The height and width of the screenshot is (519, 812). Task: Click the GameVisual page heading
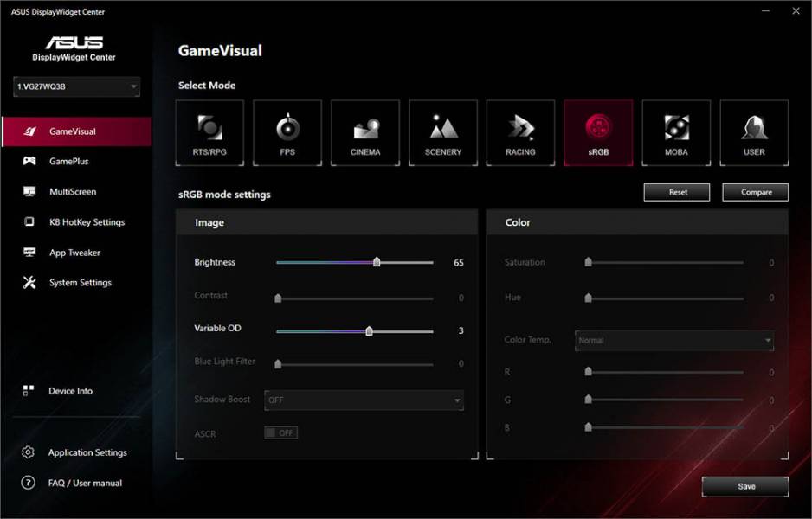220,51
